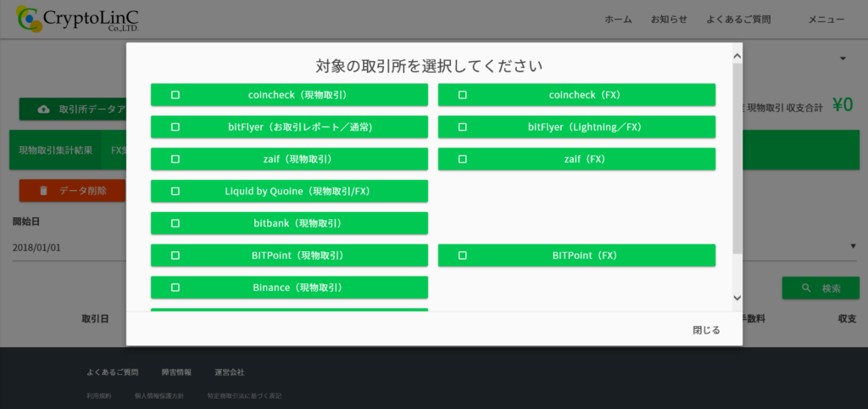The image size is (868, 409).
Task: Check the coincheck（FX）checkbox
Action: (x=463, y=95)
